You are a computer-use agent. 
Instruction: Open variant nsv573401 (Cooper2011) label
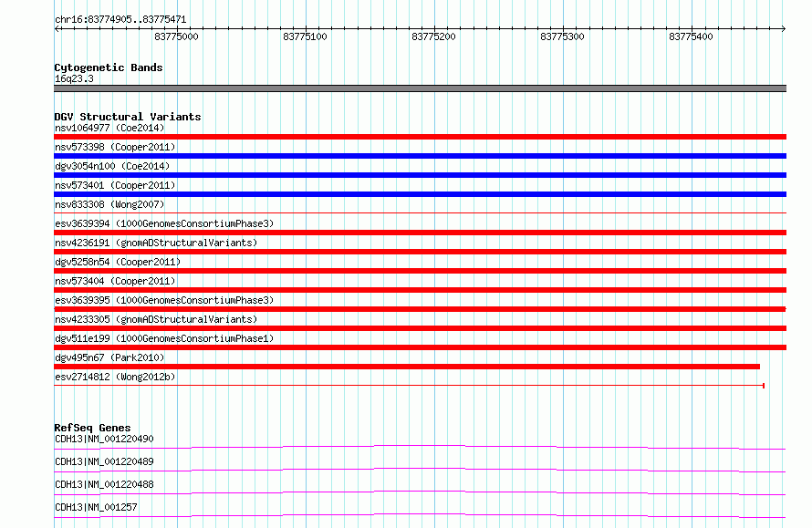pyautogui.click(x=115, y=185)
